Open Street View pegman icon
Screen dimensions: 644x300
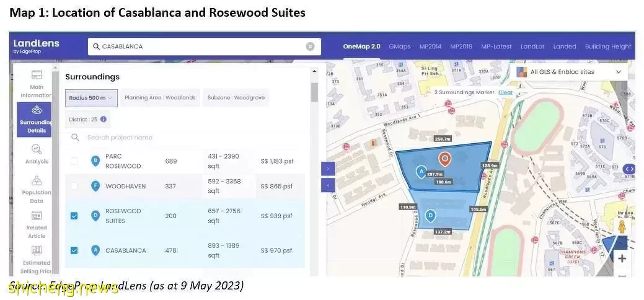pos(622,226)
